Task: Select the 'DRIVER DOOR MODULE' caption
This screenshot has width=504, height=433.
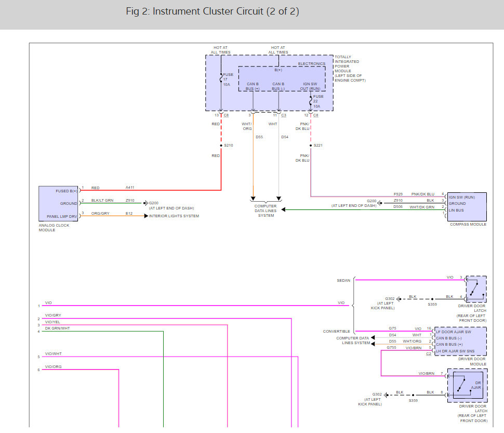Action: pos(472,362)
